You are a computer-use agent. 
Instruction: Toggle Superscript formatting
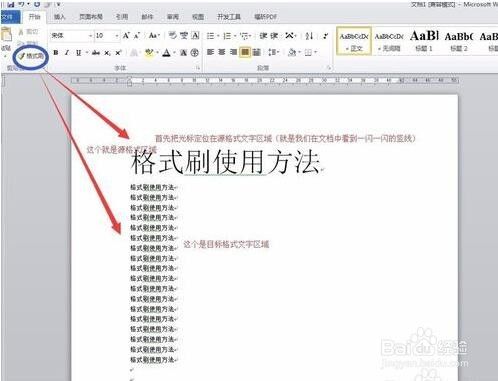(x=118, y=53)
